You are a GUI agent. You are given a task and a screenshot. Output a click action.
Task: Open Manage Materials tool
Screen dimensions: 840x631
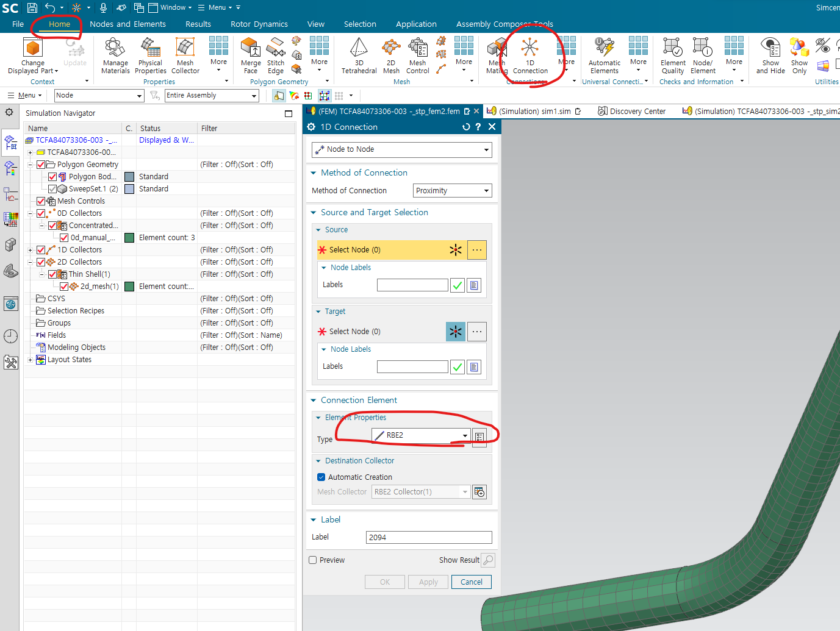tap(115, 55)
